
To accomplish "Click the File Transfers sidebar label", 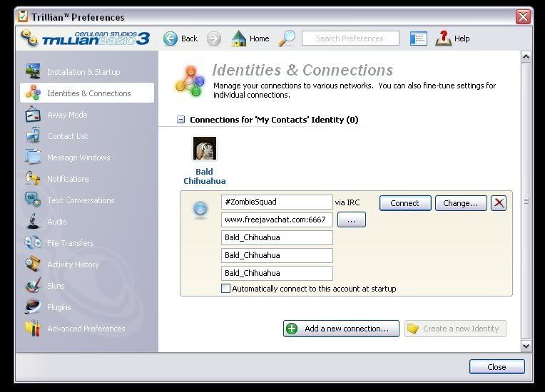I will [71, 243].
